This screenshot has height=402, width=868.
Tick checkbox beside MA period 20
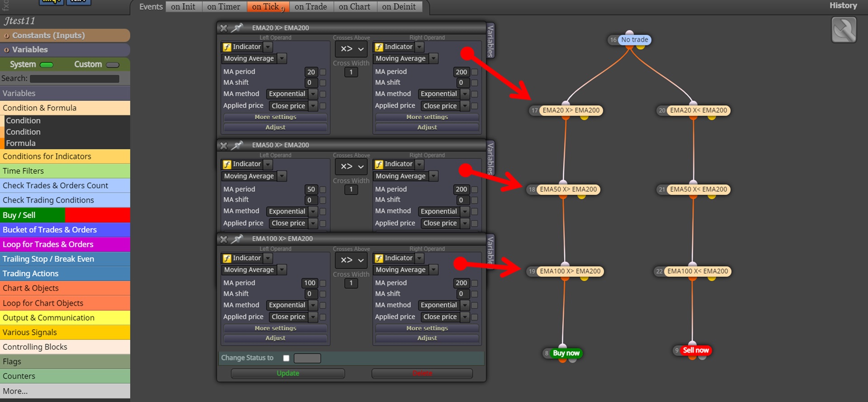323,72
